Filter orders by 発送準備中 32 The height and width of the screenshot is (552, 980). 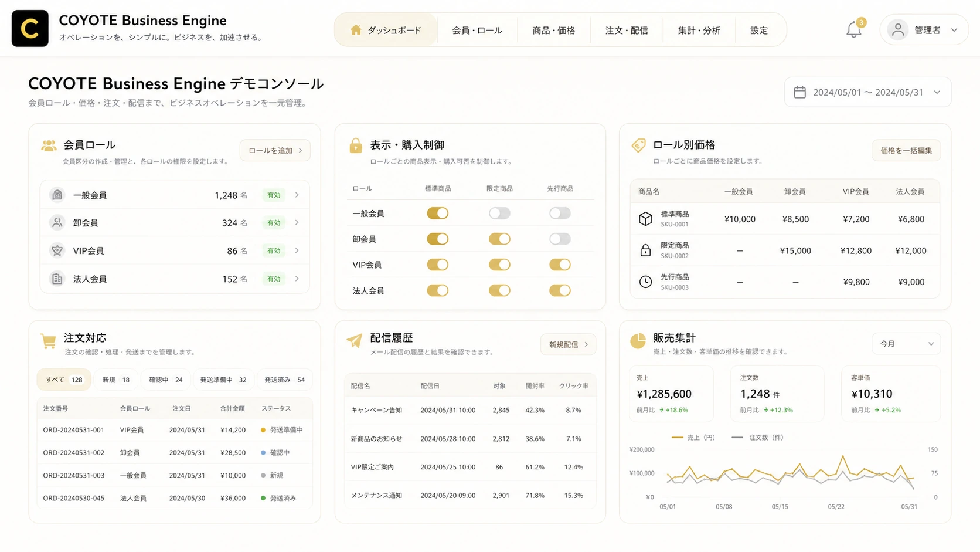223,380
